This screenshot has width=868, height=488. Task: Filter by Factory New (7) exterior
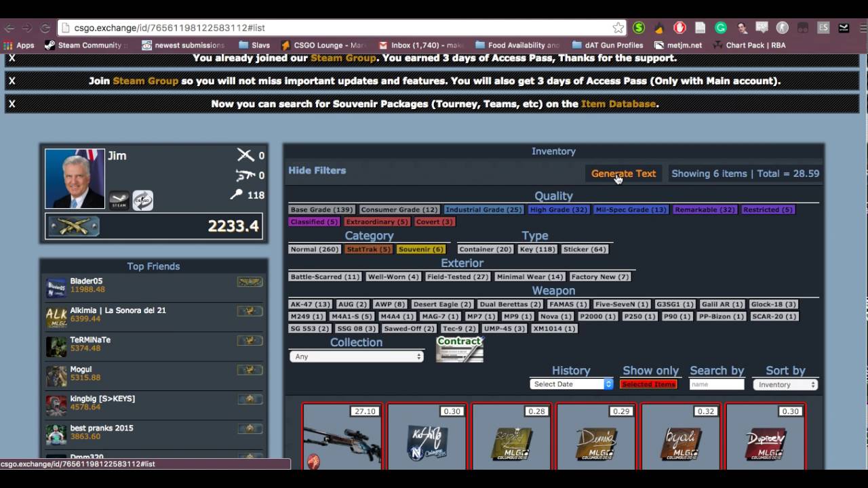(x=599, y=277)
